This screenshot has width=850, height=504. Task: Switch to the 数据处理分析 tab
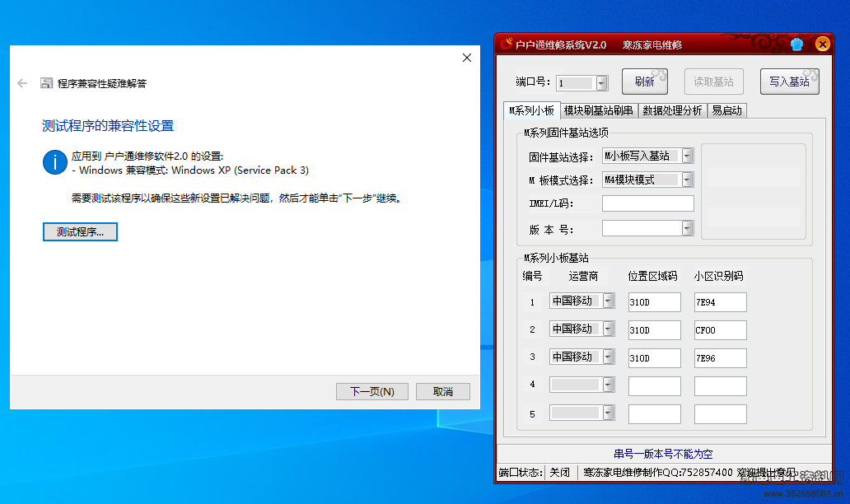pyautogui.click(x=672, y=110)
